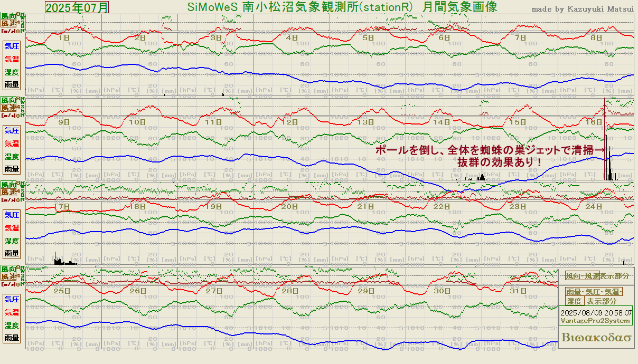Select the 24日 day marker
This screenshot has height=364, width=638.
pyautogui.click(x=594, y=207)
